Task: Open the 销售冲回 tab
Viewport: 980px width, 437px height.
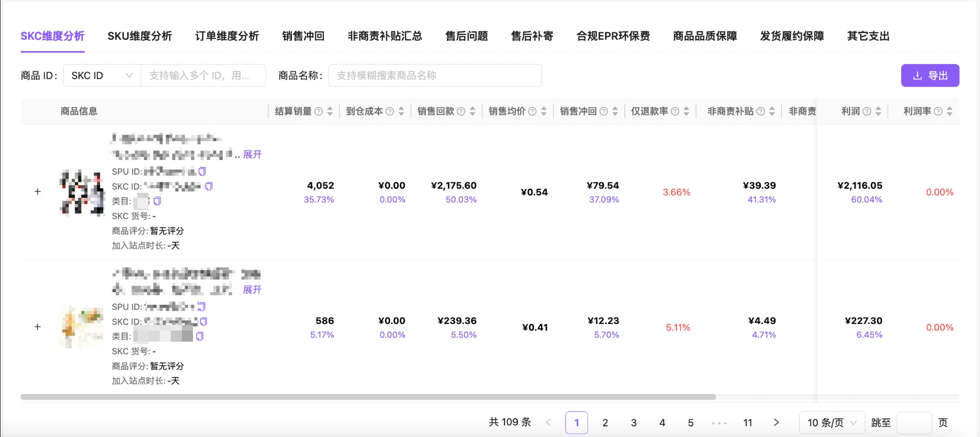Action: 303,36
